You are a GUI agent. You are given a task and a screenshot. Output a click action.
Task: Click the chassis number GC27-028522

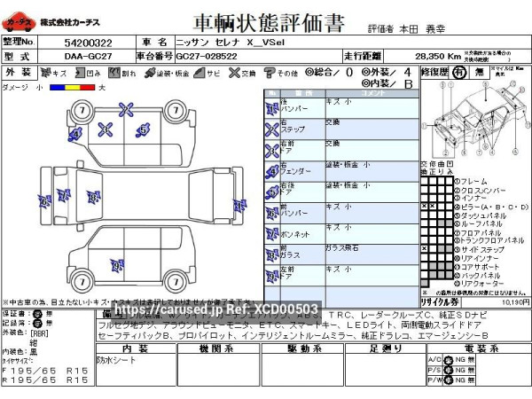[207, 57]
